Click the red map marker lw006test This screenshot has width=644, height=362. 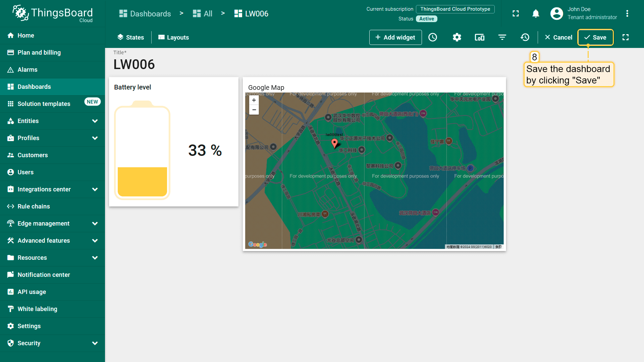[334, 143]
